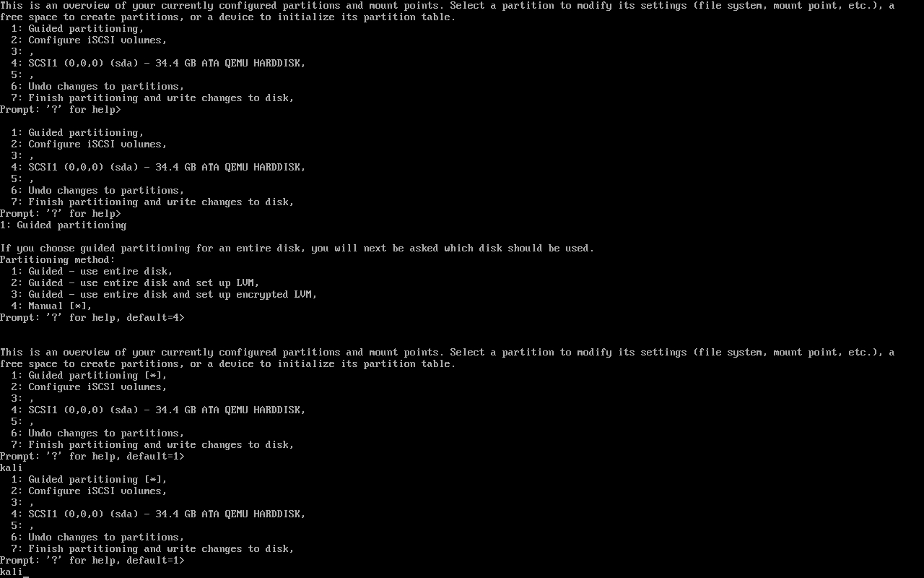This screenshot has height=578, width=924.
Task: Click 'Configure iSCSI volumes,' in the topmost menu listing
Action: point(89,40)
